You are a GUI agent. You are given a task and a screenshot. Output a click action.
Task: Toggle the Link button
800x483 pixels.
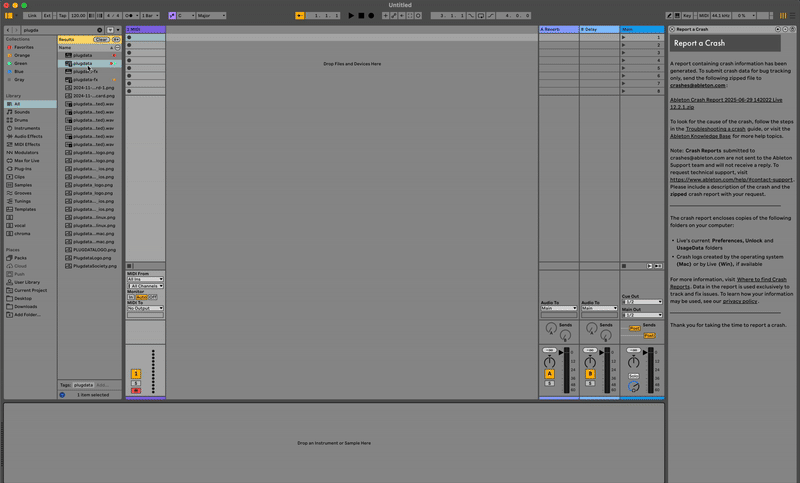32,16
